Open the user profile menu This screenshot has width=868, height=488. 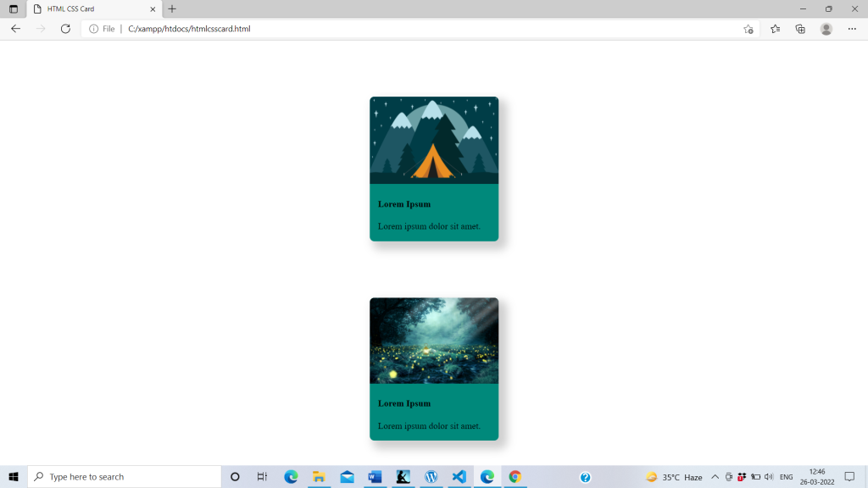(826, 29)
